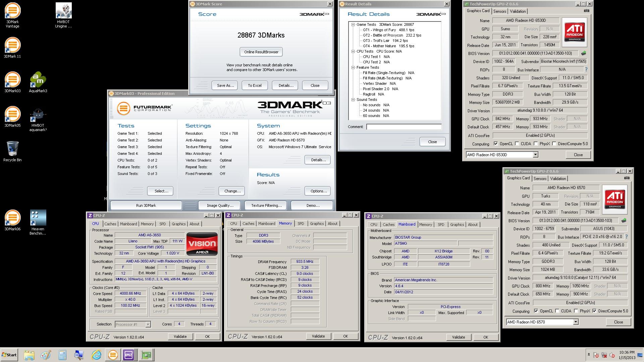
Task: Switch to Validation tab in HD 6570 GPU-Z
Action: pyautogui.click(x=558, y=179)
